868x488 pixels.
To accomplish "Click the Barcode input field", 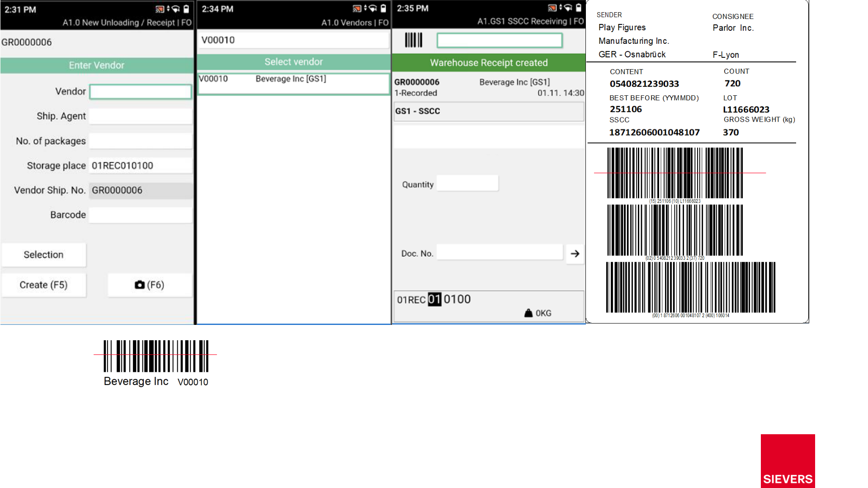I will click(x=141, y=215).
